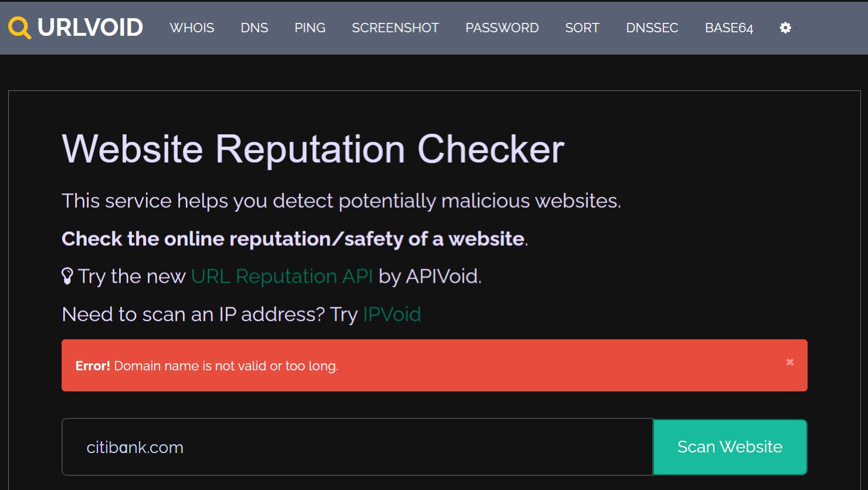The height and width of the screenshot is (490, 868).
Task: Open the IPVoid link
Action: (x=392, y=315)
